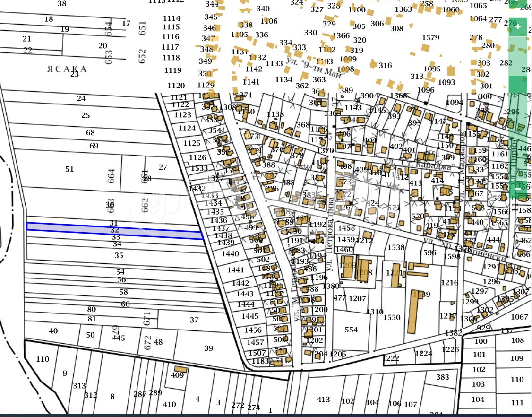Screen dimensions: 532x417
Task: Click the dark green zoom slider handle
Action: (518, 84)
